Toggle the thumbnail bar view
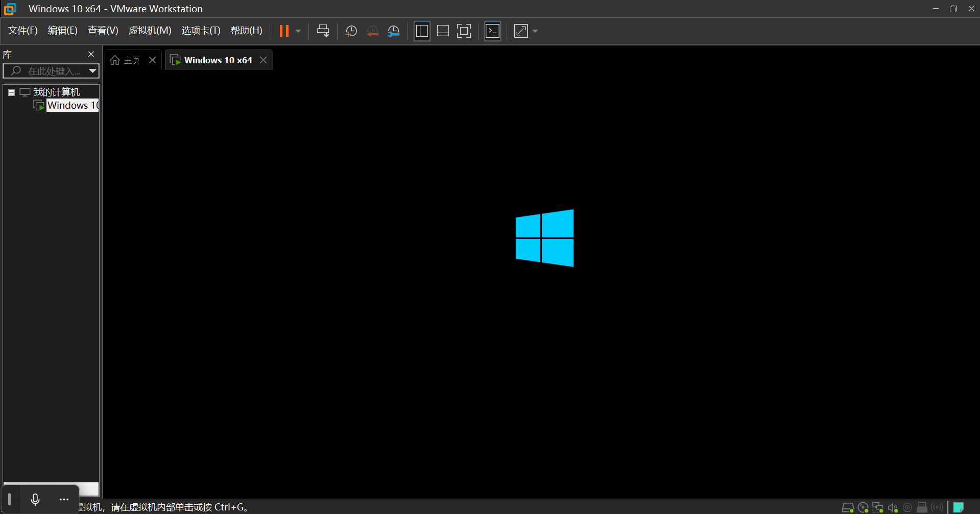 click(443, 31)
